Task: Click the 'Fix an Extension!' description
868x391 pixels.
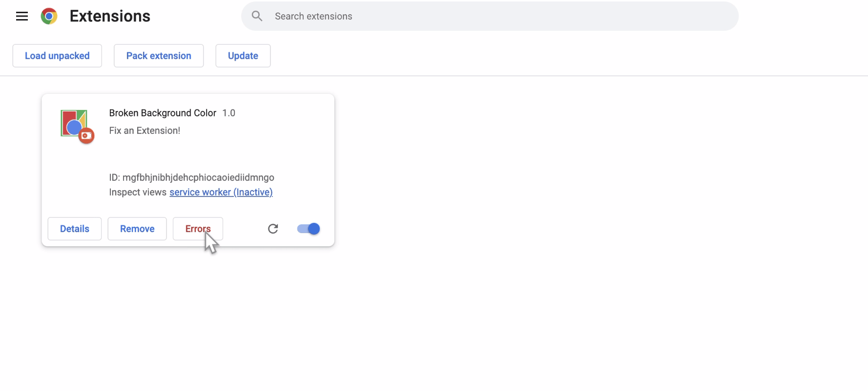Action: click(145, 130)
